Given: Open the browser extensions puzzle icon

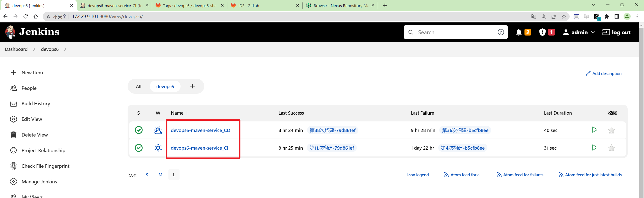Looking at the screenshot, I should pyautogui.click(x=607, y=17).
